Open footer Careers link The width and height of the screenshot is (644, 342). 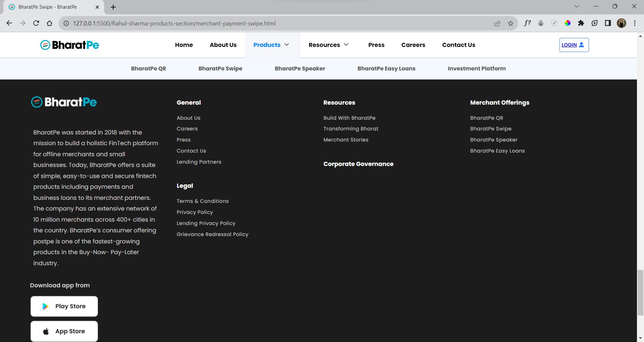187,129
